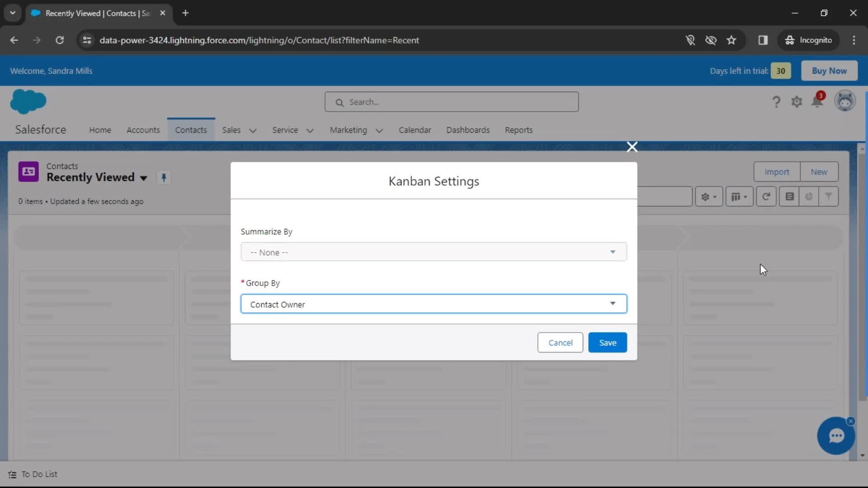
Task: Click the Save button in Kanban Settings
Action: click(x=608, y=343)
